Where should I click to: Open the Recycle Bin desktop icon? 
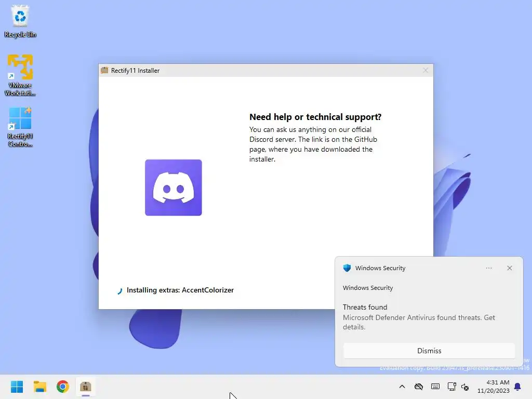coord(20,21)
